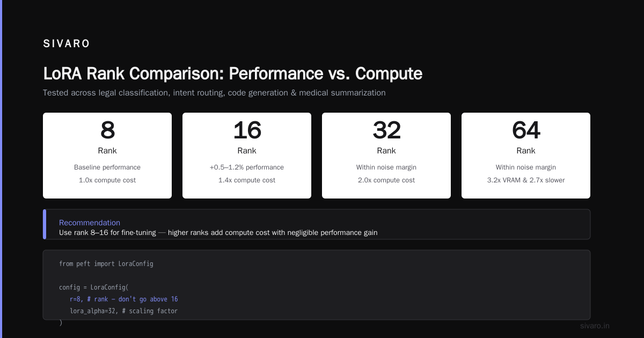The height and width of the screenshot is (338, 644).
Task: Click the sivaro.in footer link
Action: coord(595,326)
